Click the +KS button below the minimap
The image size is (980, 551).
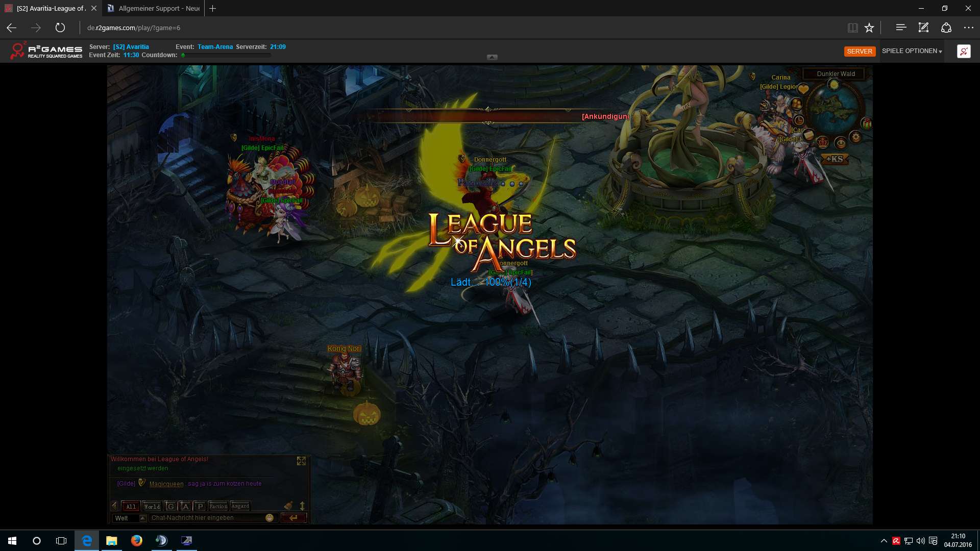(835, 159)
